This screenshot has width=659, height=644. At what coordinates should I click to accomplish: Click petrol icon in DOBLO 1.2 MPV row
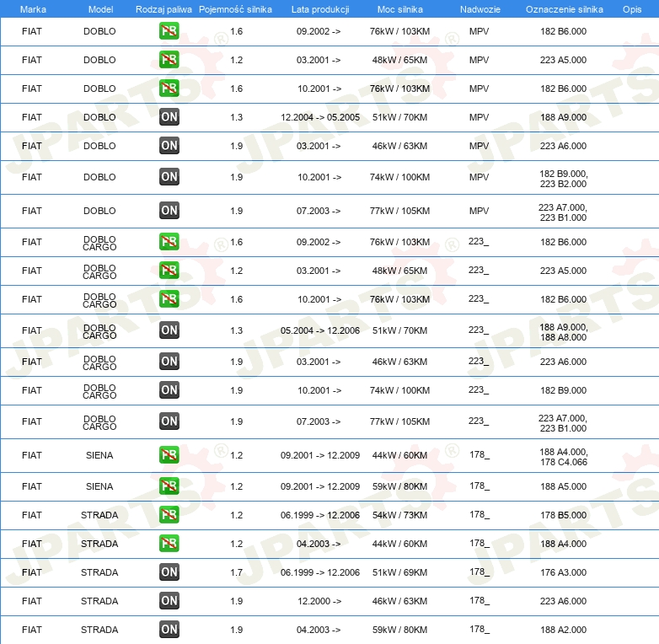tap(169, 60)
